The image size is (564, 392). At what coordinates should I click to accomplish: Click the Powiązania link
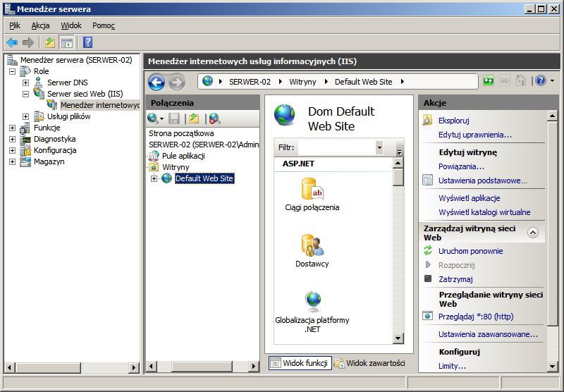[x=461, y=166]
